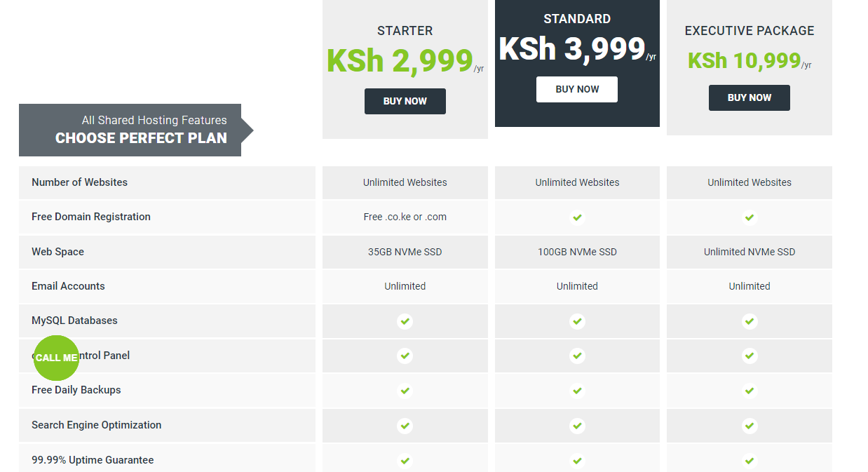Click the KSh 3,999 Standard price

click(x=572, y=48)
